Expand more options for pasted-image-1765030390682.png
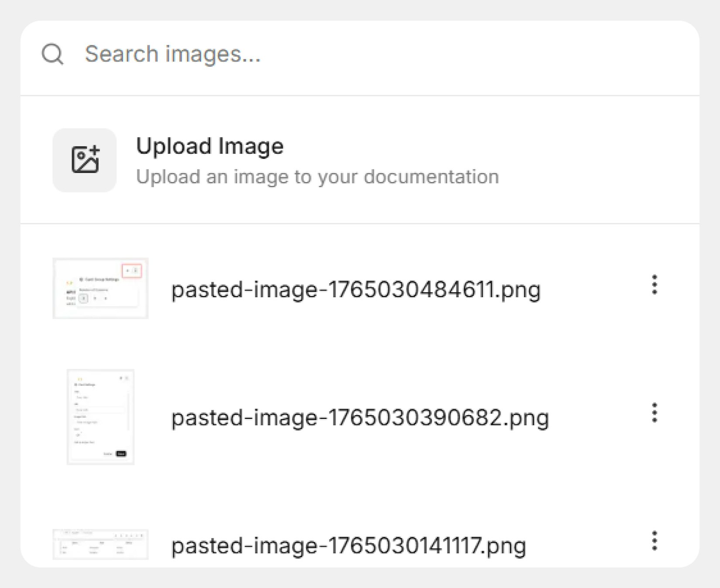 coord(654,413)
